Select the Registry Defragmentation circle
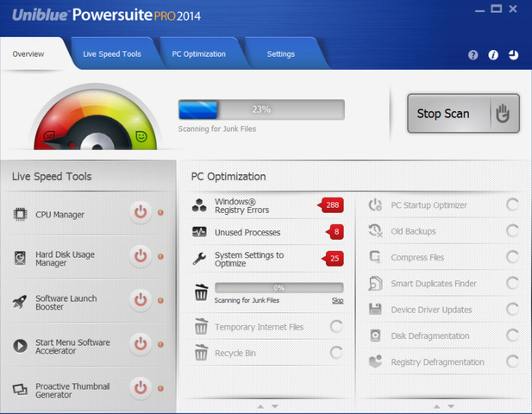Image resolution: width=532 pixels, height=414 pixels. (x=512, y=361)
